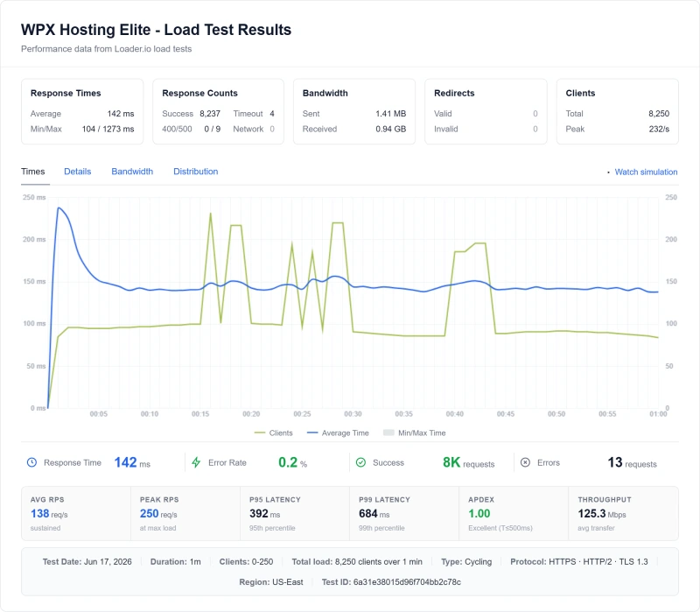
Task: Toggle the Clients legend series
Action: pos(273,433)
